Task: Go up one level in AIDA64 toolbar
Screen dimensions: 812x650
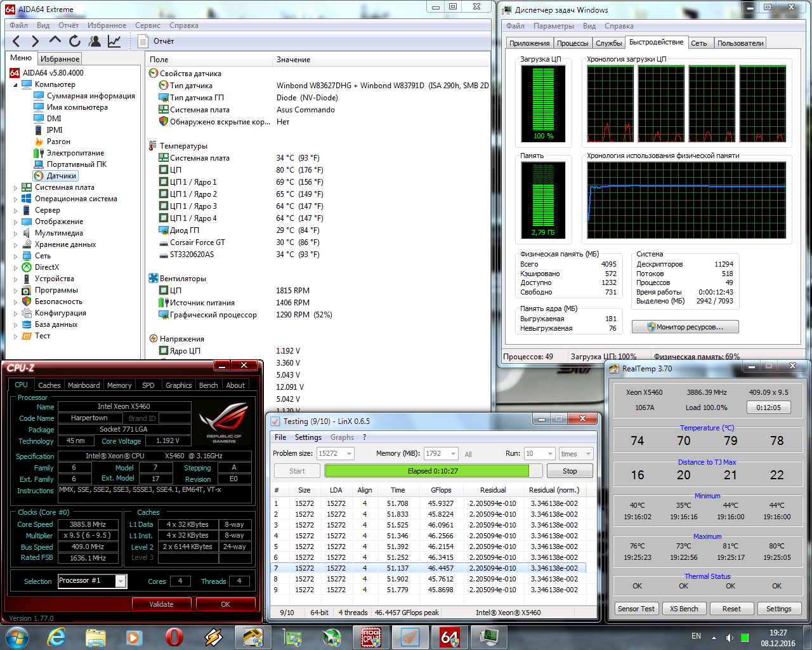Action: (55, 41)
